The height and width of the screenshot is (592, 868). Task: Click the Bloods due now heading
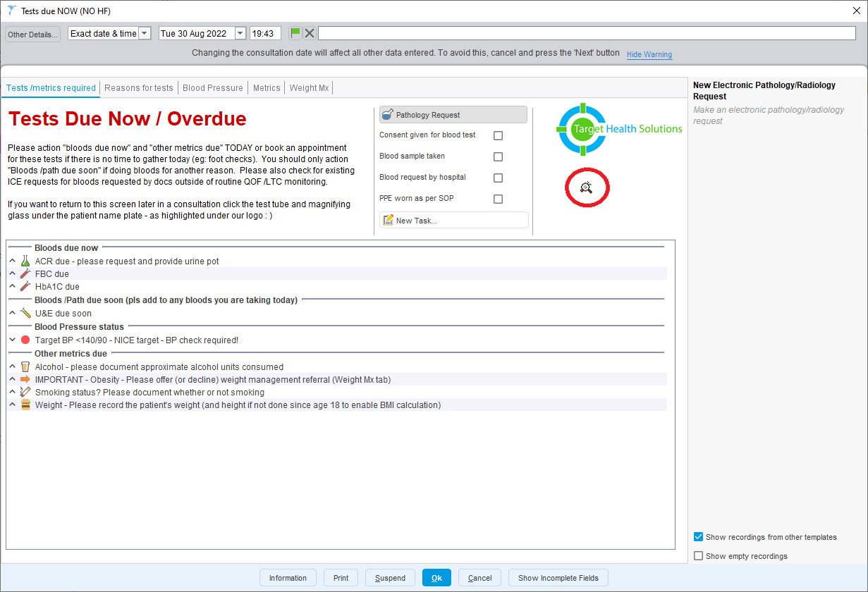66,248
